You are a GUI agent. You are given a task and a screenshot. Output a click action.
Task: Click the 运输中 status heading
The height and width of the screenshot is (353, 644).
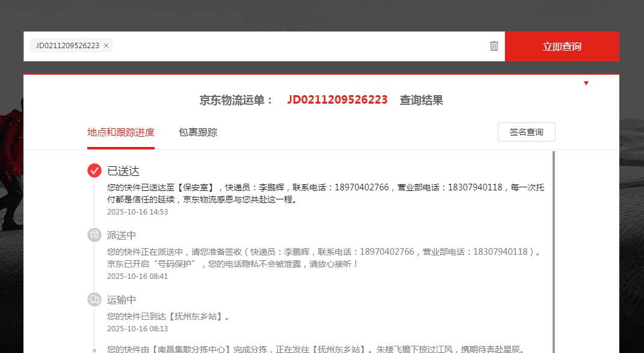click(122, 300)
